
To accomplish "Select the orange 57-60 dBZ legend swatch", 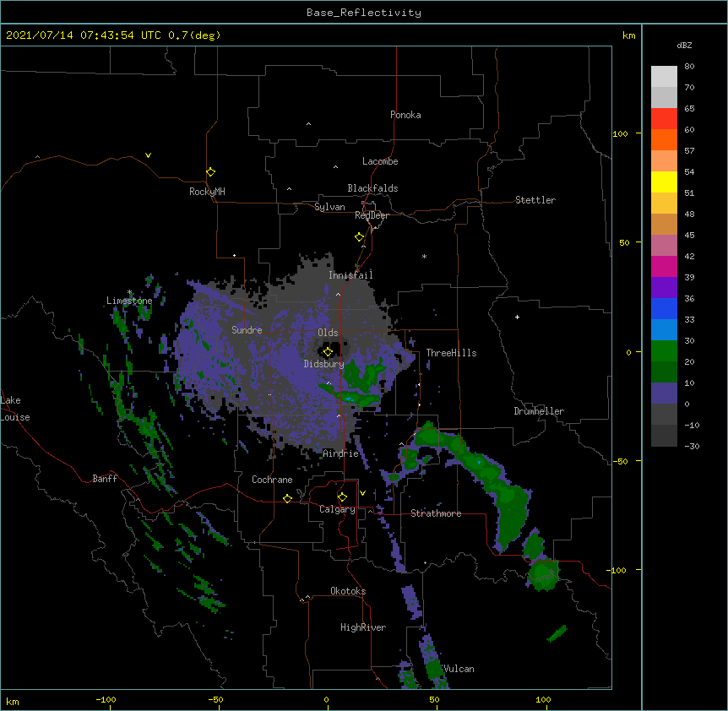I will click(x=664, y=139).
